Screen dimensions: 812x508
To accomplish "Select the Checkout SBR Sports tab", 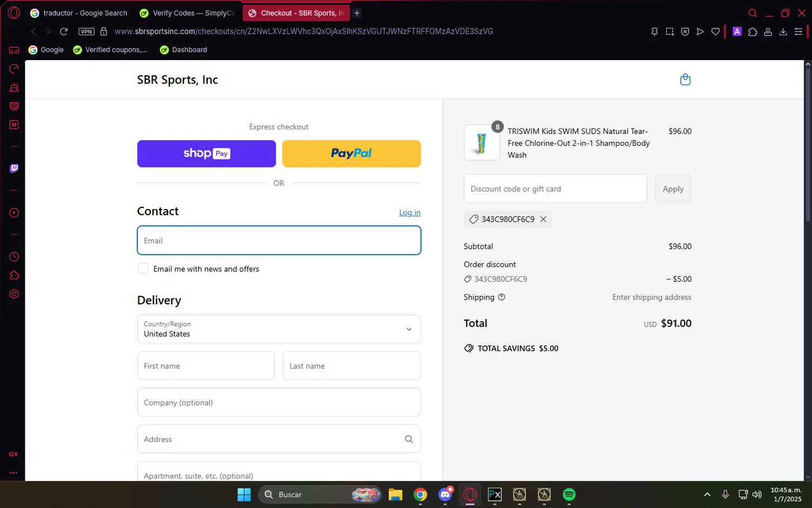I will click(x=297, y=13).
